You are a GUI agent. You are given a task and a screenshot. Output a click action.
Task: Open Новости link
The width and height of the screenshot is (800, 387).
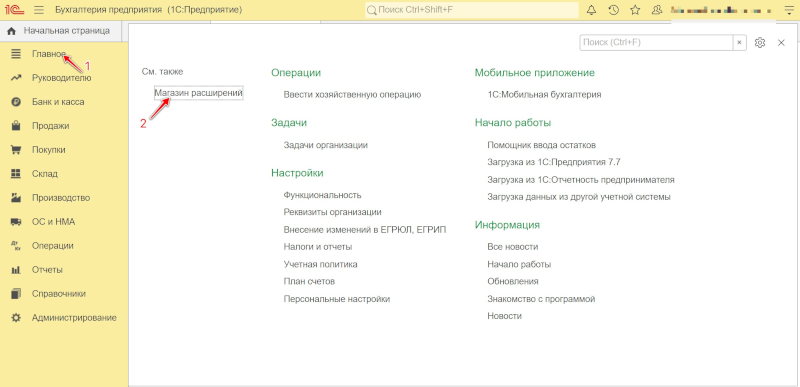click(x=505, y=316)
